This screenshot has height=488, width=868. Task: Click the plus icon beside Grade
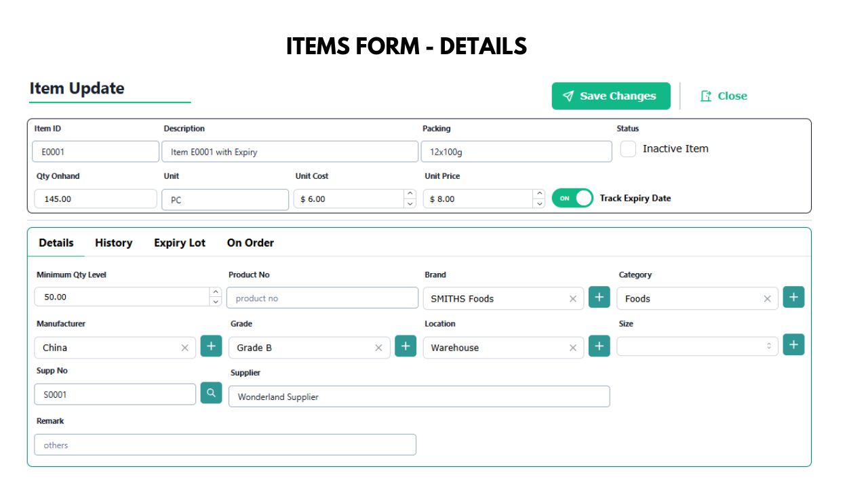point(406,346)
